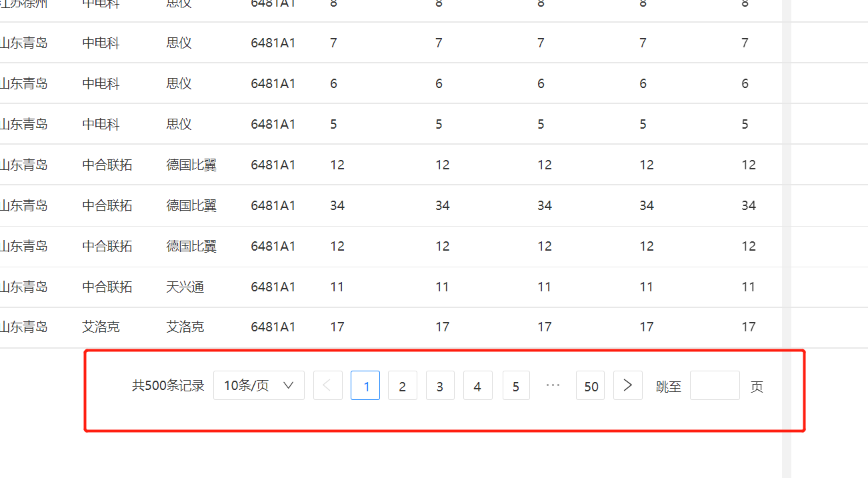Click 共500条记录 total records text
Screen dimensions: 868x478
point(168,385)
